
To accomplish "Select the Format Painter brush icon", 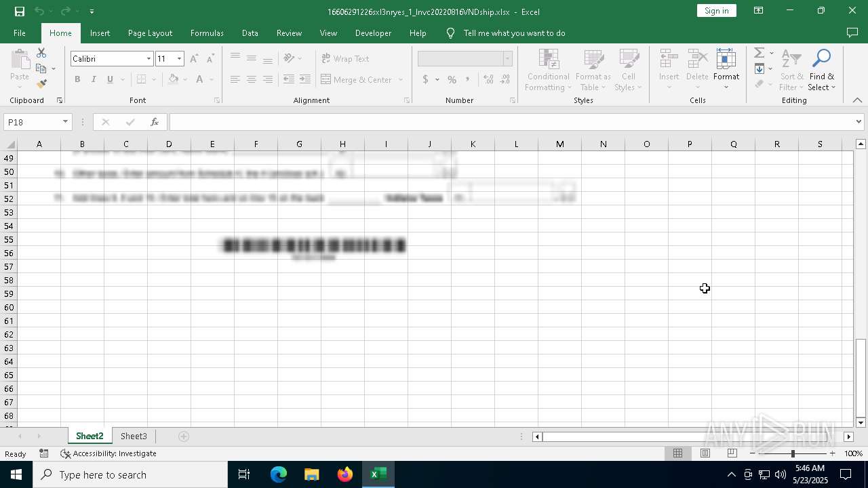I will click(x=41, y=84).
